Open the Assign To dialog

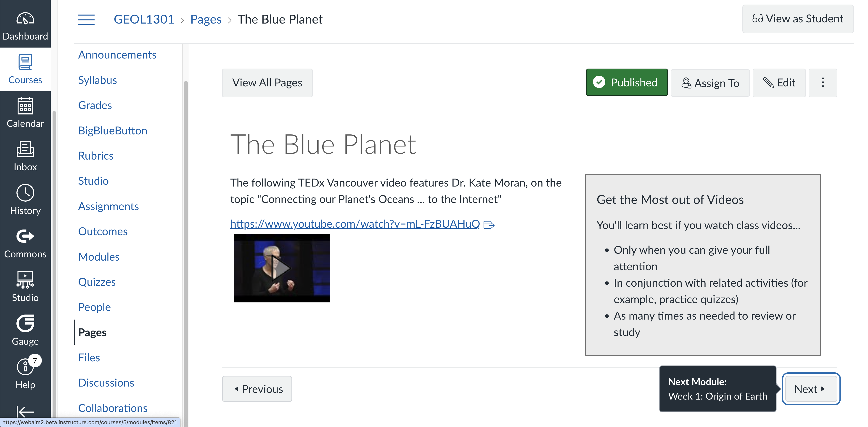(710, 83)
